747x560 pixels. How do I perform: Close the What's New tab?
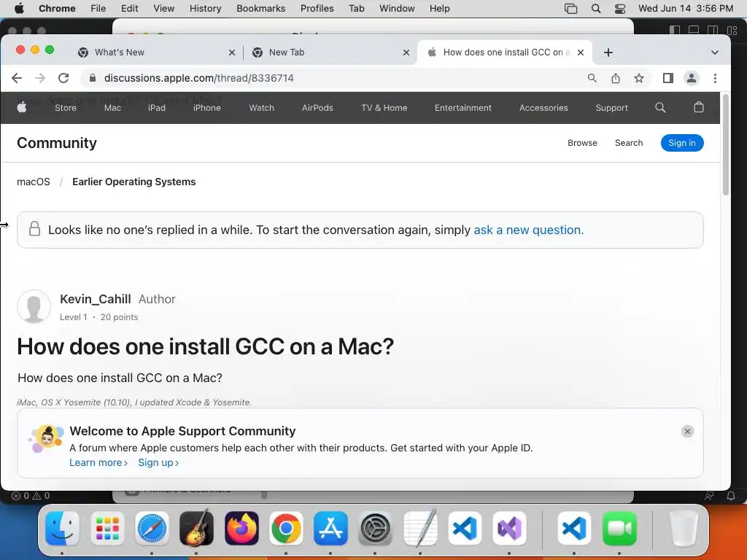(231, 52)
